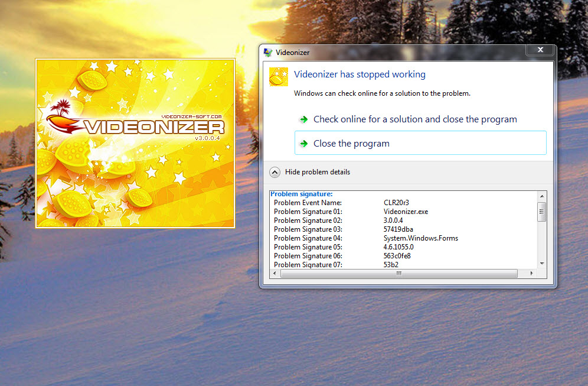588x386 pixels.
Task: Click green arrow beside Close the program
Action: pos(304,144)
